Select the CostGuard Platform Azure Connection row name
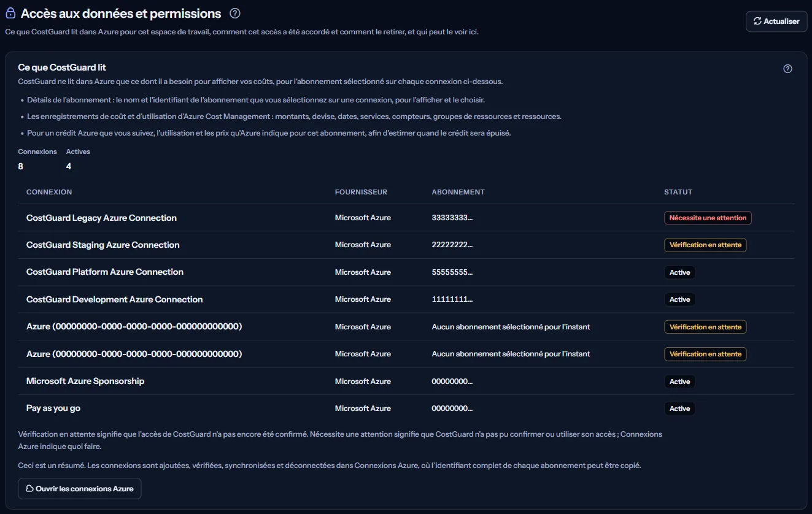Image resolution: width=812 pixels, height=514 pixels. click(x=105, y=272)
